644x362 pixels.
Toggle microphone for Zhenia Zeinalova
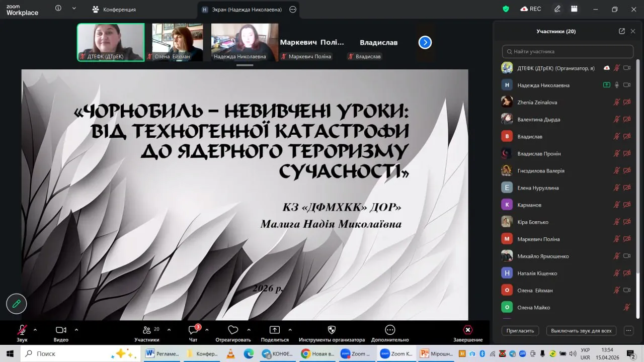pyautogui.click(x=616, y=102)
